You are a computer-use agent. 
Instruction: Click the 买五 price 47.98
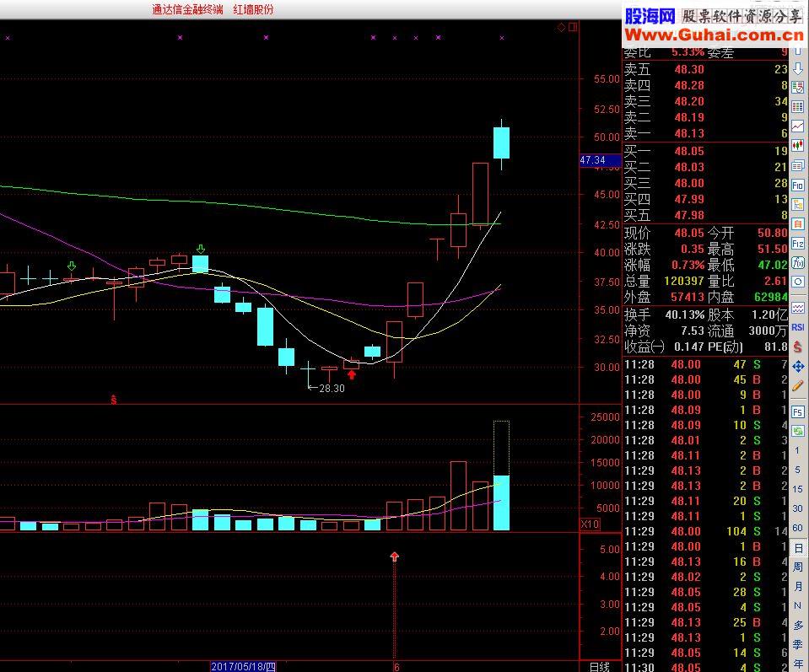pos(689,215)
